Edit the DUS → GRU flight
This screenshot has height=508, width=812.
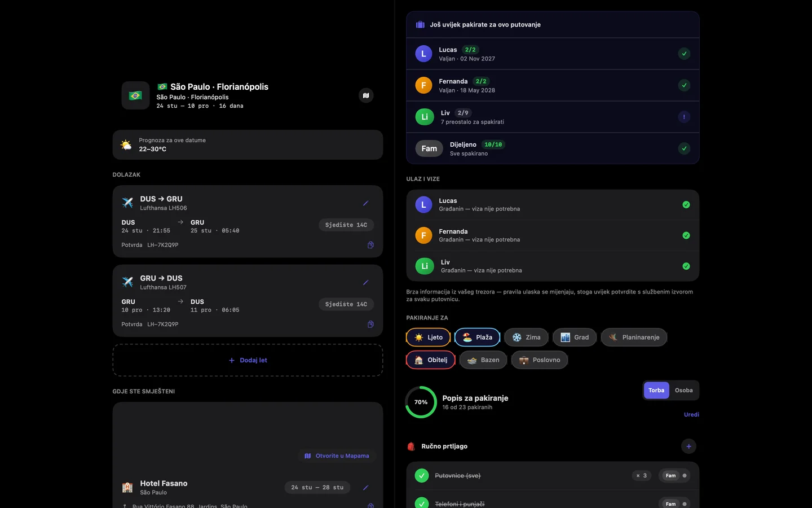tap(365, 203)
